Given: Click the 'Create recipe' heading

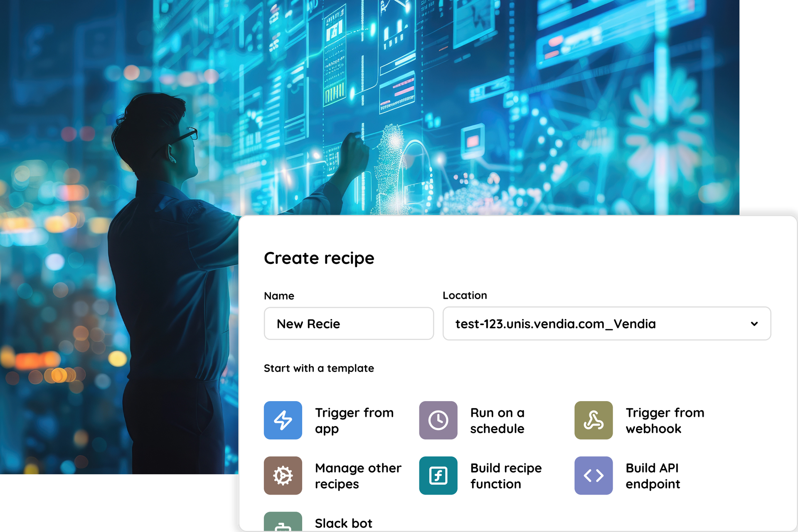Looking at the screenshot, I should [319, 258].
